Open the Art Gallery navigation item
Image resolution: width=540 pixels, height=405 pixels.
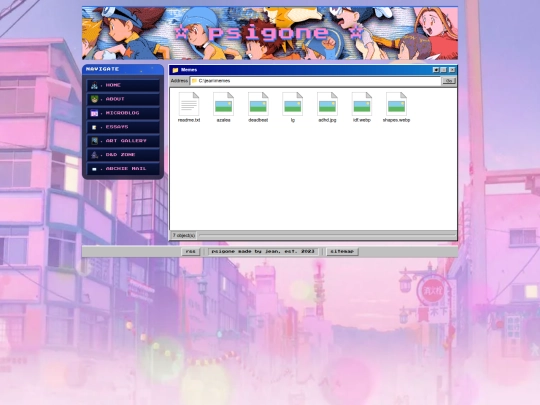[123, 141]
